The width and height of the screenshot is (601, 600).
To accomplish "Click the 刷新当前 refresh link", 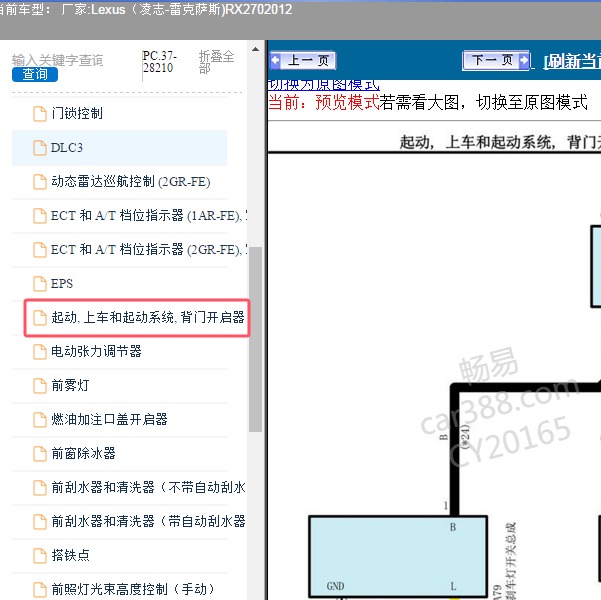I will tap(572, 61).
